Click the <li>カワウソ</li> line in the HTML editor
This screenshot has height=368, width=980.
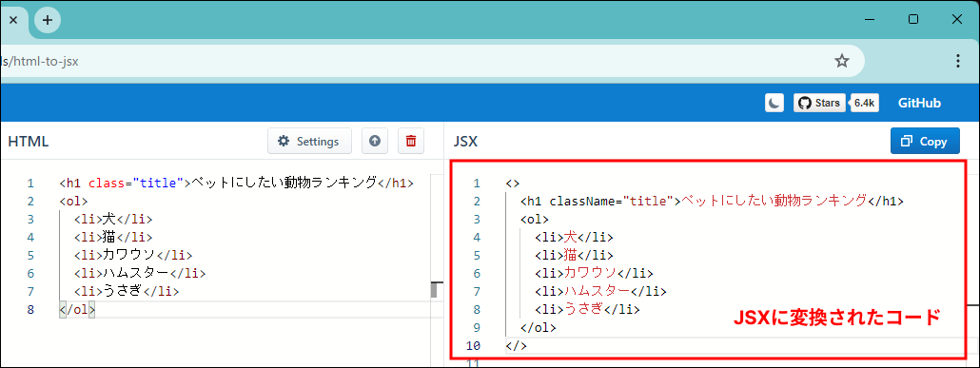click(133, 256)
